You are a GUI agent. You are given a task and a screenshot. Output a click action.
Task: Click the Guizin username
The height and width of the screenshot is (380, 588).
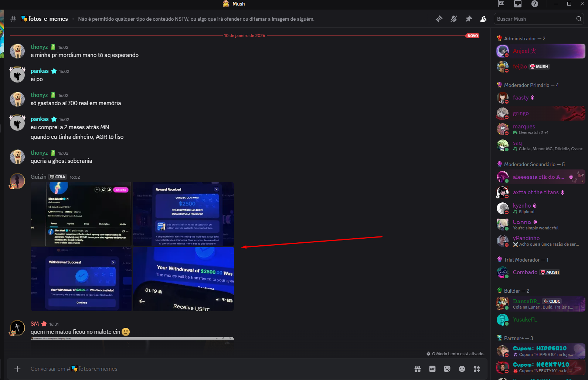[x=38, y=177]
